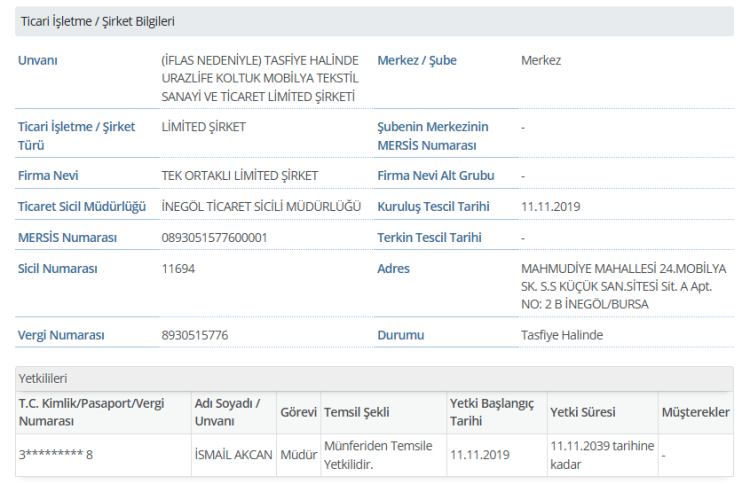Click the Kuruluş Tescil Tarihi value 11.11.2019
The image size is (750, 484).
pos(551,207)
